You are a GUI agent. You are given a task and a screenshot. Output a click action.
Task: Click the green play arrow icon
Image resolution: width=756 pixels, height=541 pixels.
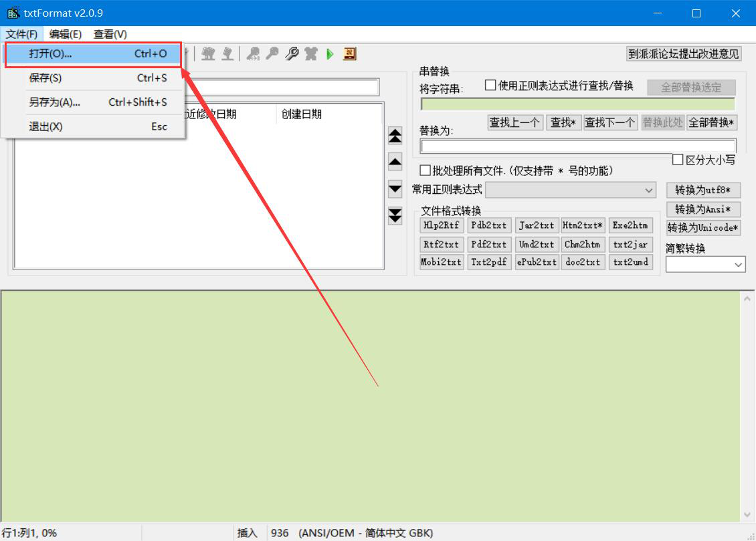tap(330, 53)
